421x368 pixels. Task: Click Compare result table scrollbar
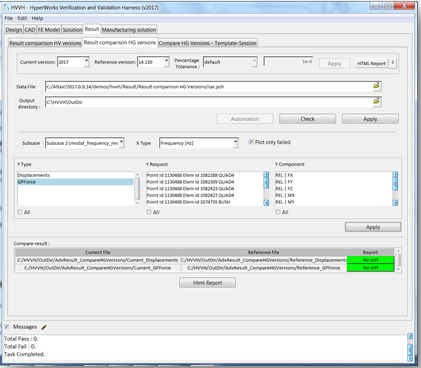tap(398, 260)
